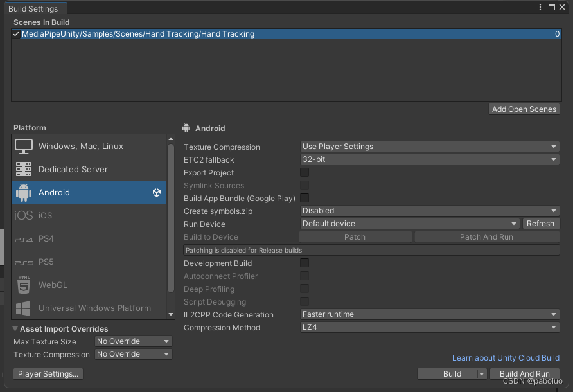Select Windows, Mac, Linux platform
This screenshot has height=392, width=573.
pos(89,147)
